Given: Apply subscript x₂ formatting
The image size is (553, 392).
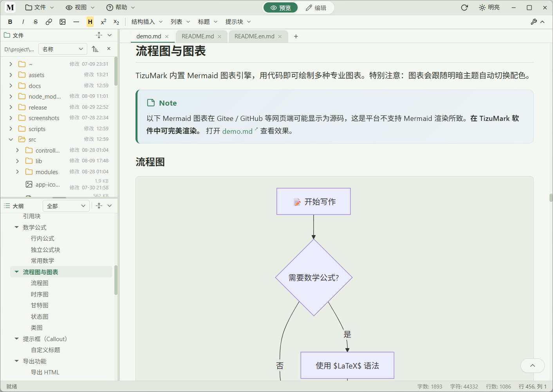Looking at the screenshot, I should coord(116,22).
